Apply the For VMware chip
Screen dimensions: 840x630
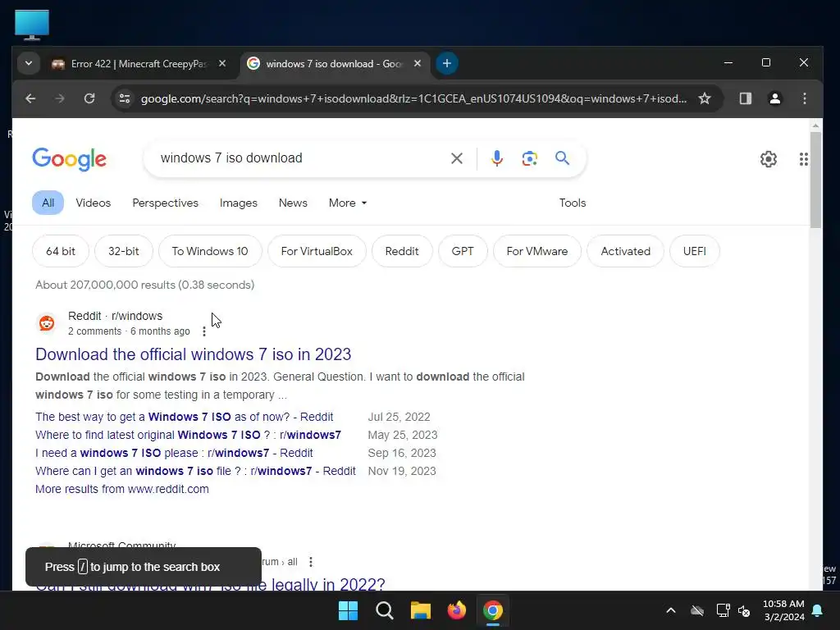[x=537, y=251]
